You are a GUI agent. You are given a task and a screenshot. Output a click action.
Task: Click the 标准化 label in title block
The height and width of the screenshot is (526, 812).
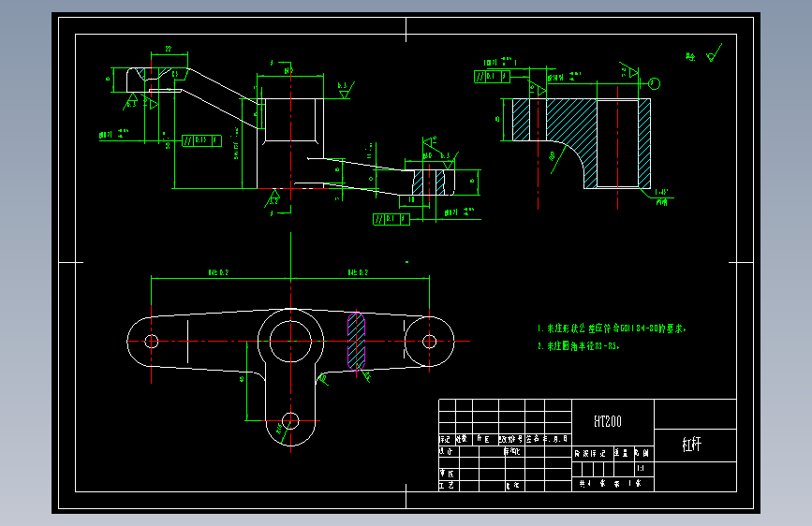[x=511, y=451]
